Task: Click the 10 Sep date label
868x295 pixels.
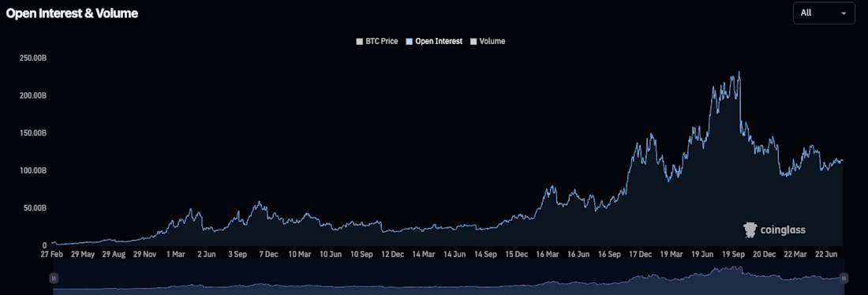Action: pos(361,255)
